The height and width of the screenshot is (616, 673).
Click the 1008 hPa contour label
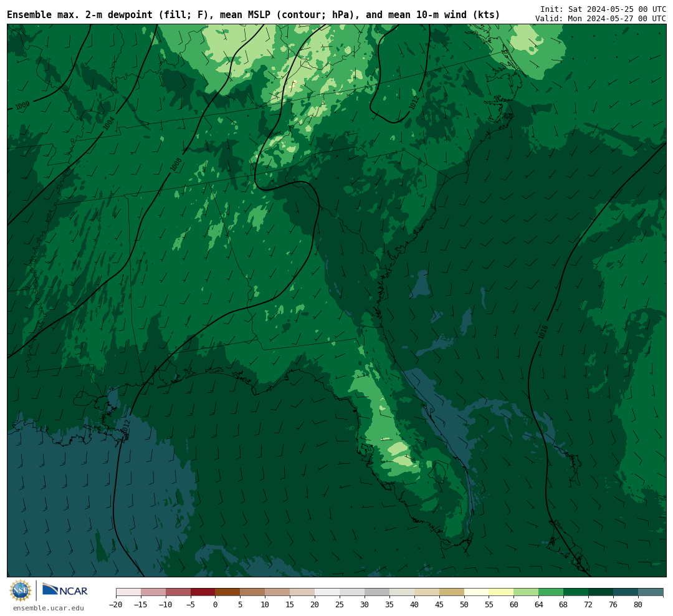[x=176, y=165]
